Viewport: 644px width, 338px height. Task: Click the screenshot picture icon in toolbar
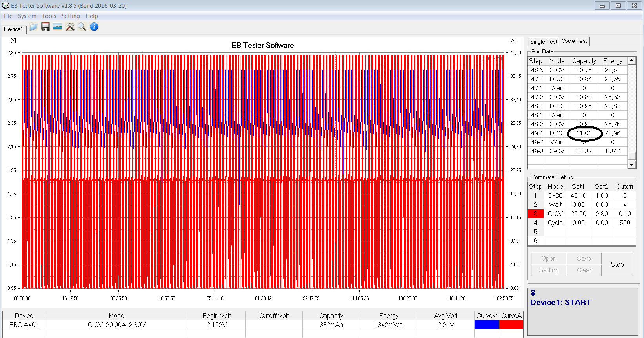click(58, 27)
